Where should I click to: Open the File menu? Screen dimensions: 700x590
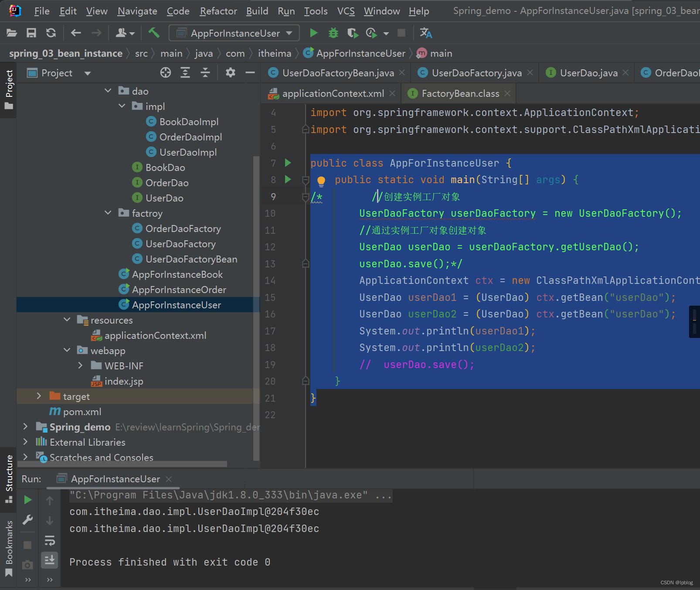click(42, 11)
